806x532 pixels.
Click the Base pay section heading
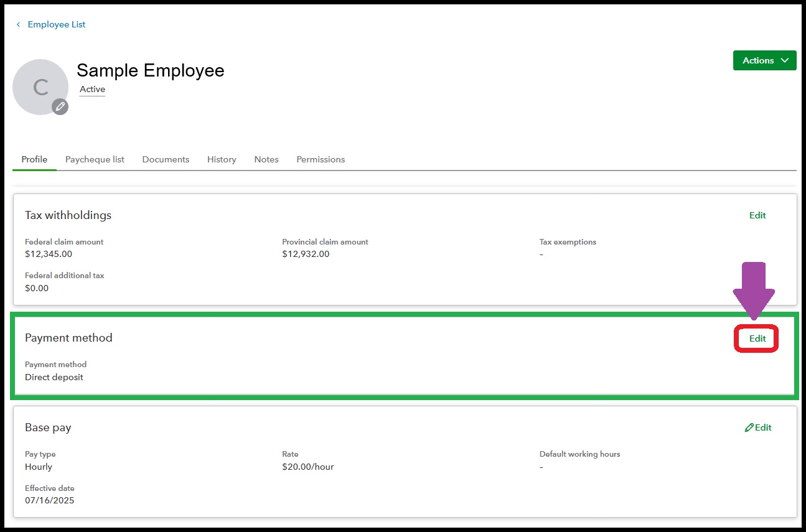(48, 427)
